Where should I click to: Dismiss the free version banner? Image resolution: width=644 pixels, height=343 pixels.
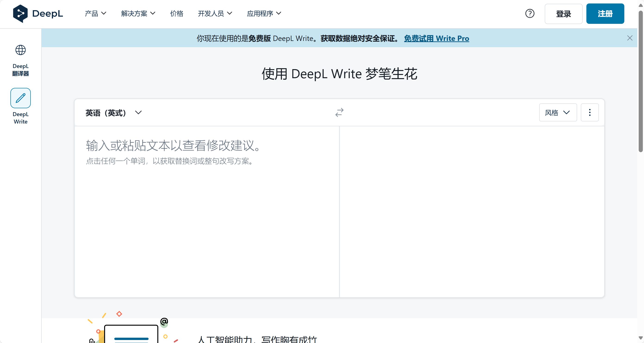[630, 38]
